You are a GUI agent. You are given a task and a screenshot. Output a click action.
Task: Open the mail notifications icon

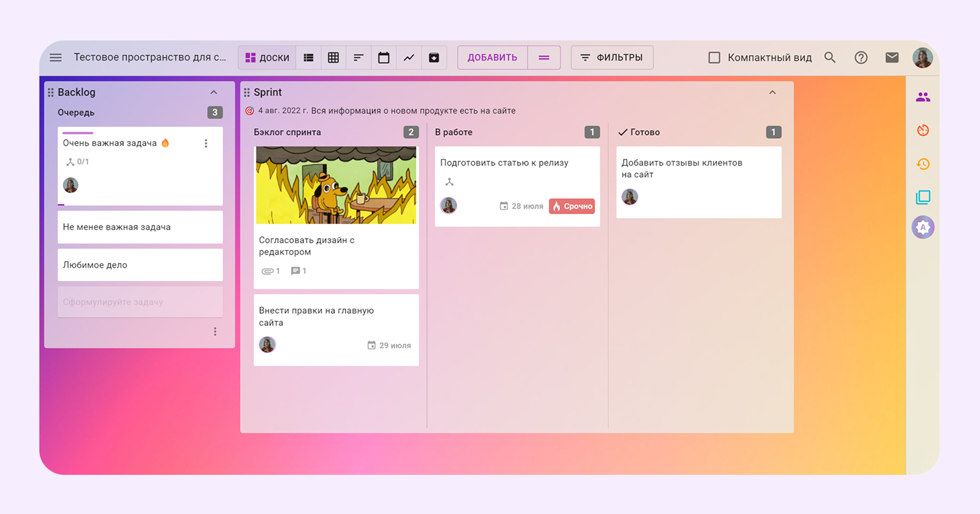coord(892,57)
